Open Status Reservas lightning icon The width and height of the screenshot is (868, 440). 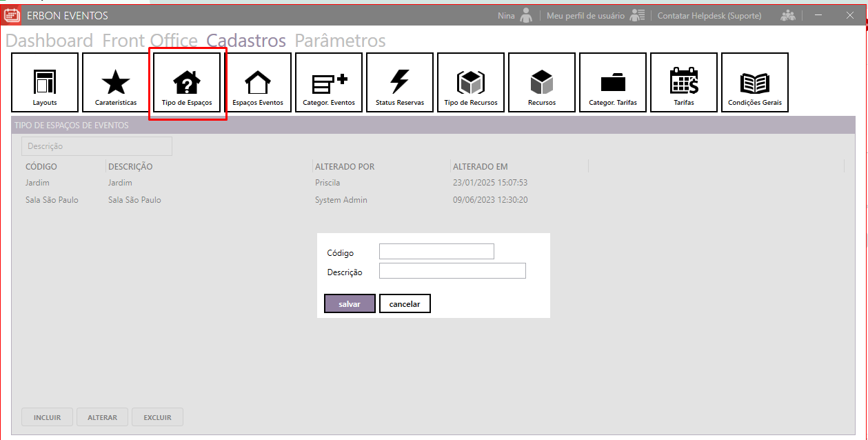coord(400,83)
